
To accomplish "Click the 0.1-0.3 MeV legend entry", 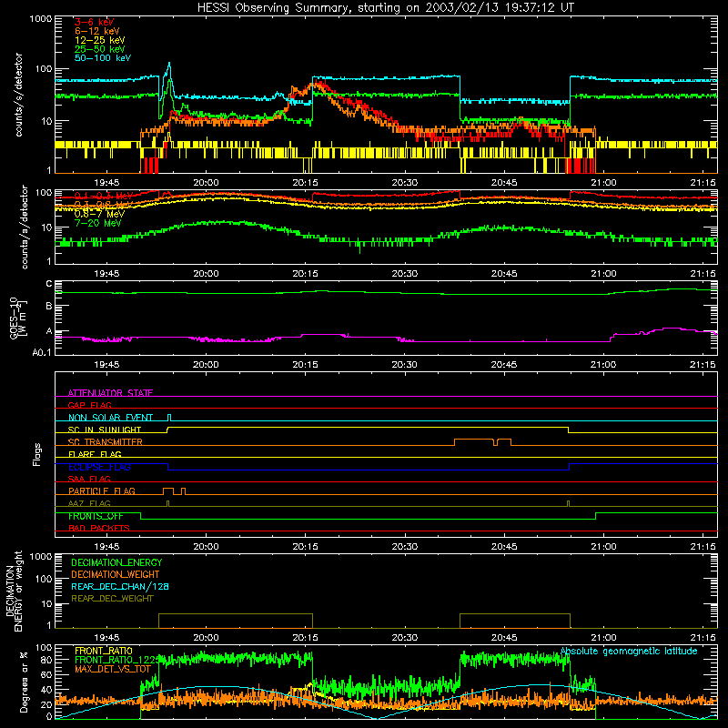I will (103, 196).
